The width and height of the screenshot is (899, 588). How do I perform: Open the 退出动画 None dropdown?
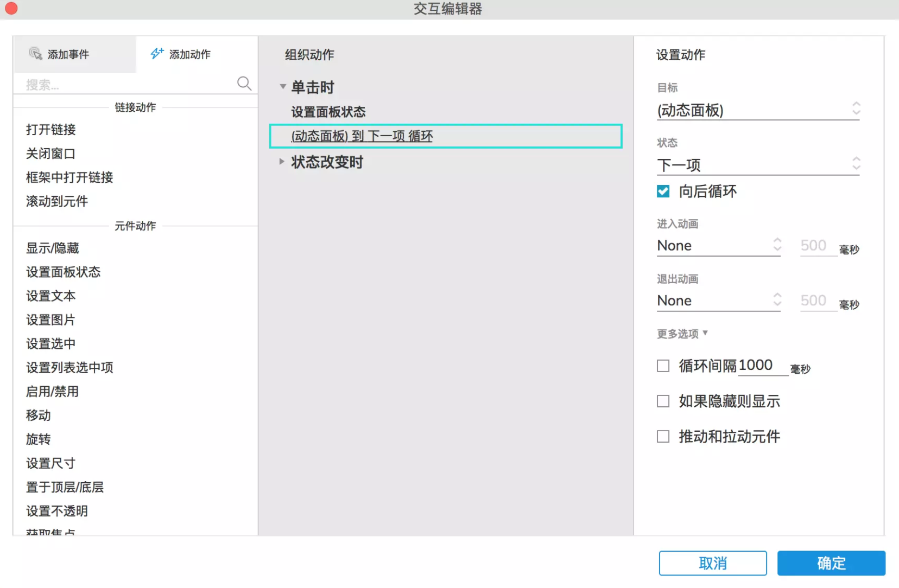coord(719,301)
